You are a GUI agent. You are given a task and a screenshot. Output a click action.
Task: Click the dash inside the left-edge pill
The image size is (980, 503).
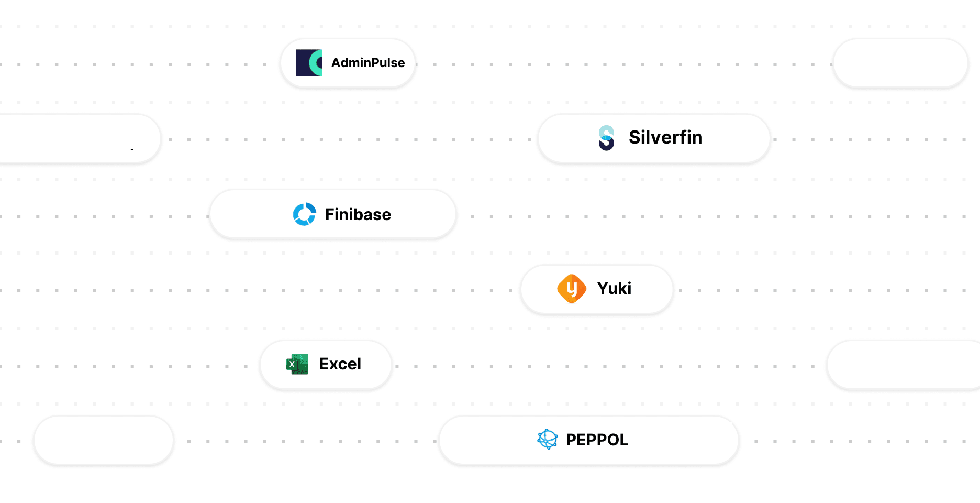(x=132, y=149)
